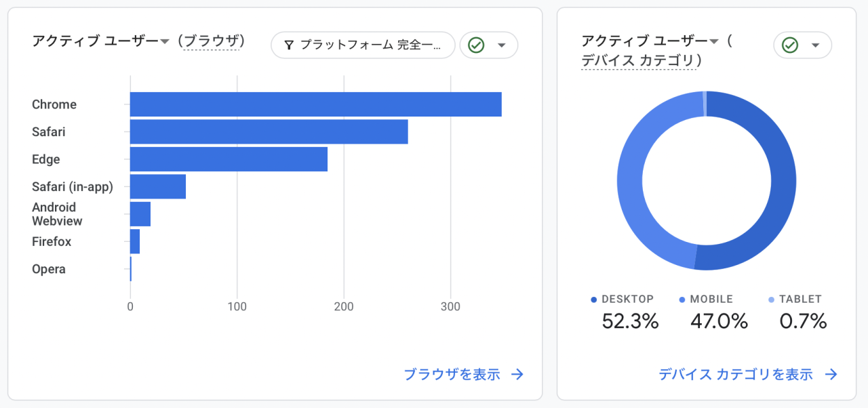Click the ブラウザ dimension label
The width and height of the screenshot is (868, 408).
pyautogui.click(x=212, y=42)
